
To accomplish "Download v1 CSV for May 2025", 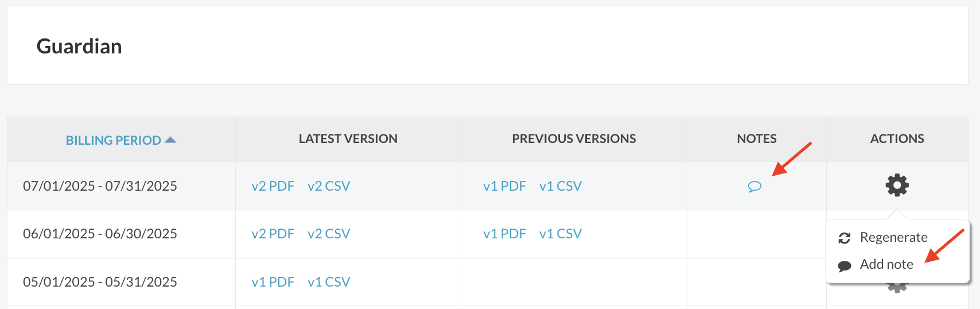I will [x=329, y=282].
